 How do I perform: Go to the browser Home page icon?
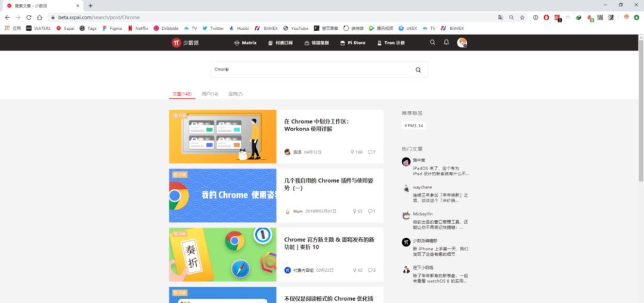click(x=39, y=18)
